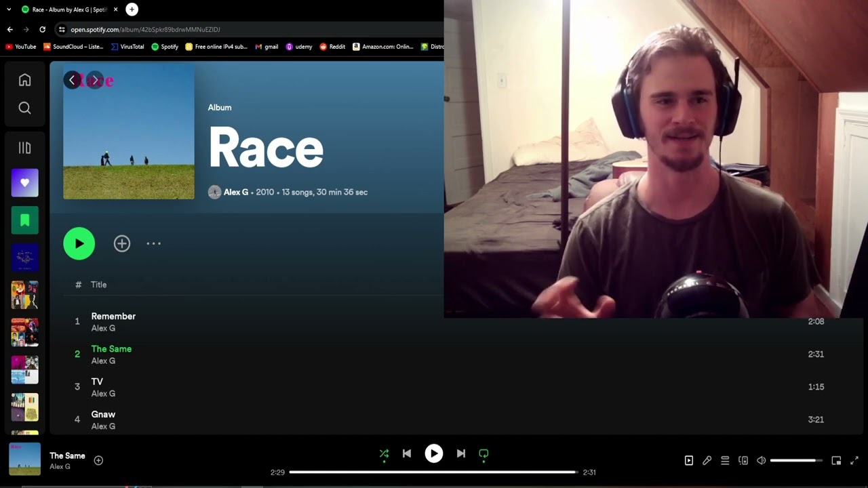View site information icon in address bar
Viewport: 868px width, 488px height.
(62, 29)
